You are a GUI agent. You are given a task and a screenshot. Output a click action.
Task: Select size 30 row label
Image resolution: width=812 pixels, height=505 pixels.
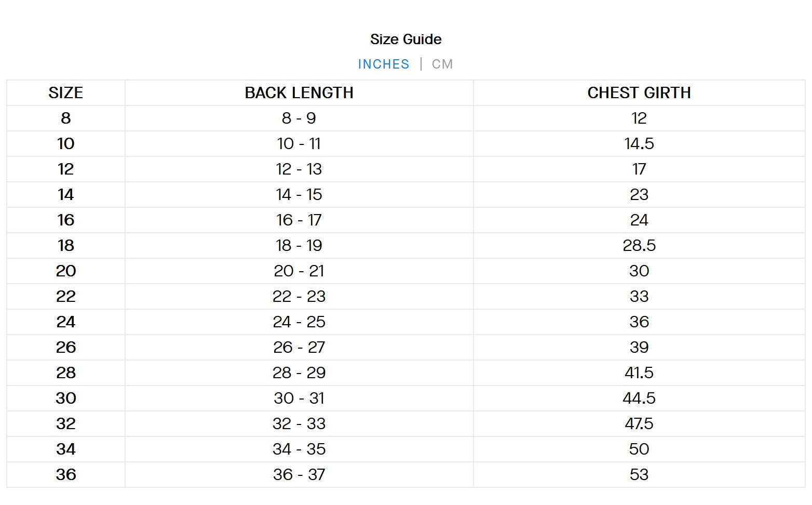[x=66, y=398]
